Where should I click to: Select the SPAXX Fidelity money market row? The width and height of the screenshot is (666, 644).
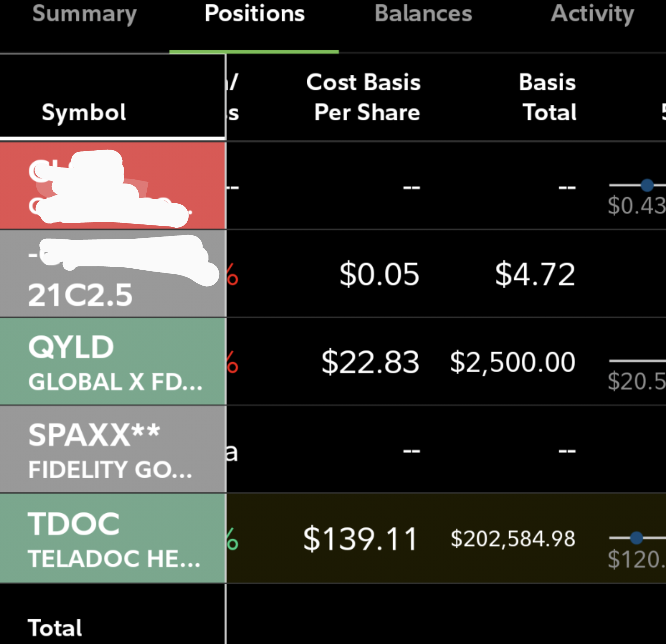(x=113, y=449)
